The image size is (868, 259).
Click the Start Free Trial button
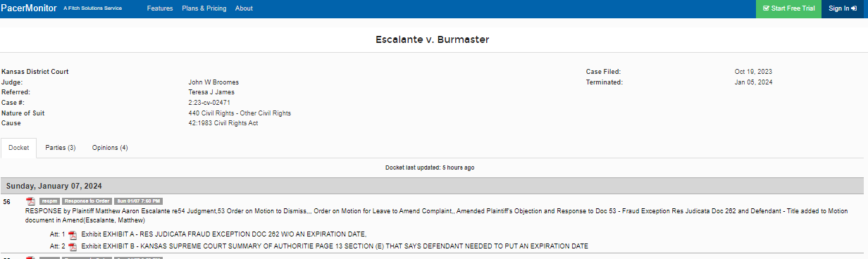tap(788, 8)
